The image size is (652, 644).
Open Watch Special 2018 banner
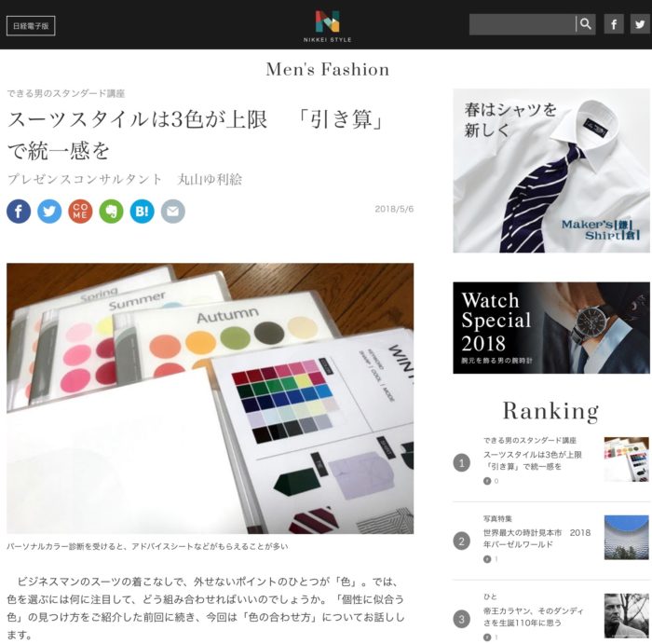pos(551,328)
